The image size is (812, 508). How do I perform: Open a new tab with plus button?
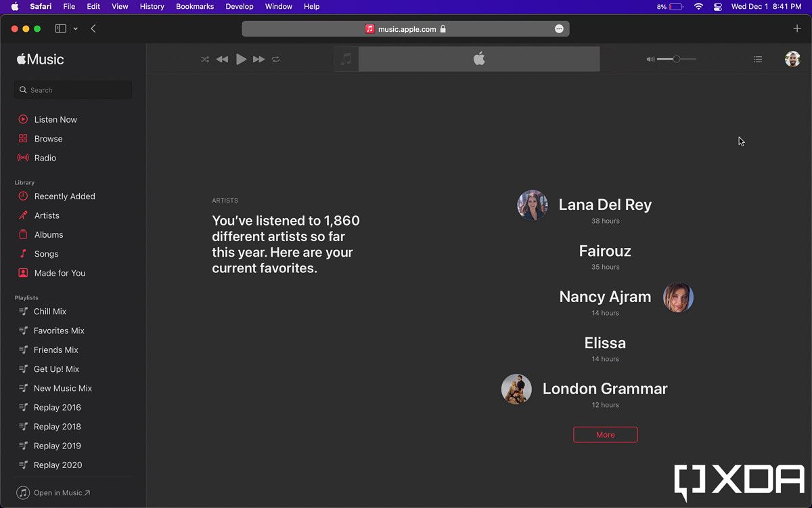[x=797, y=28]
